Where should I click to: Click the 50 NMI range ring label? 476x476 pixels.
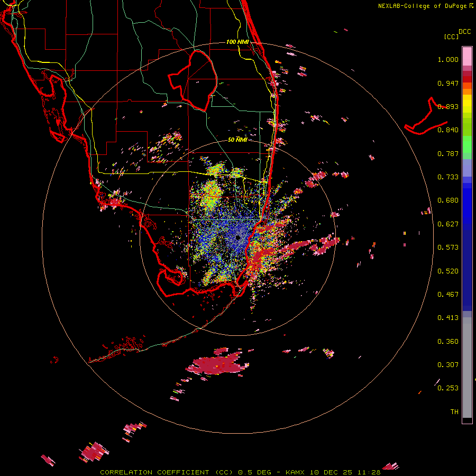click(x=237, y=140)
